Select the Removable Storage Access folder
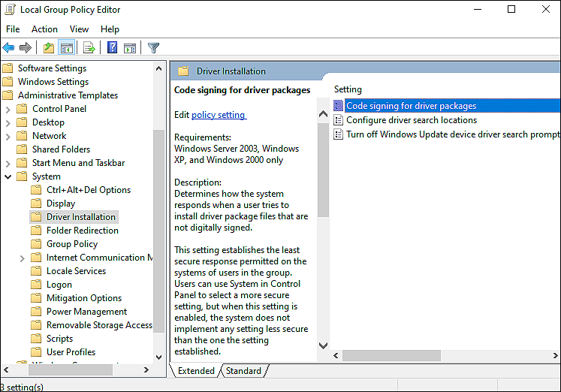Screen dimensions: 561x392 coord(98,325)
